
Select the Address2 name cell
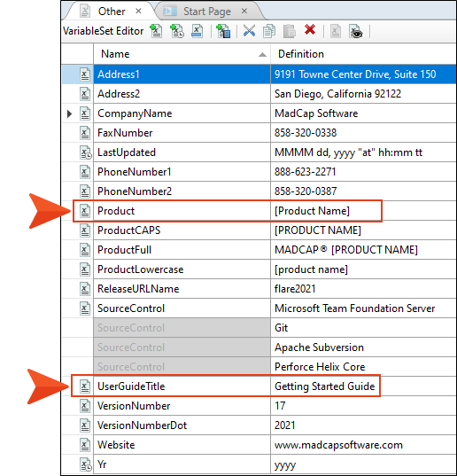click(x=182, y=94)
